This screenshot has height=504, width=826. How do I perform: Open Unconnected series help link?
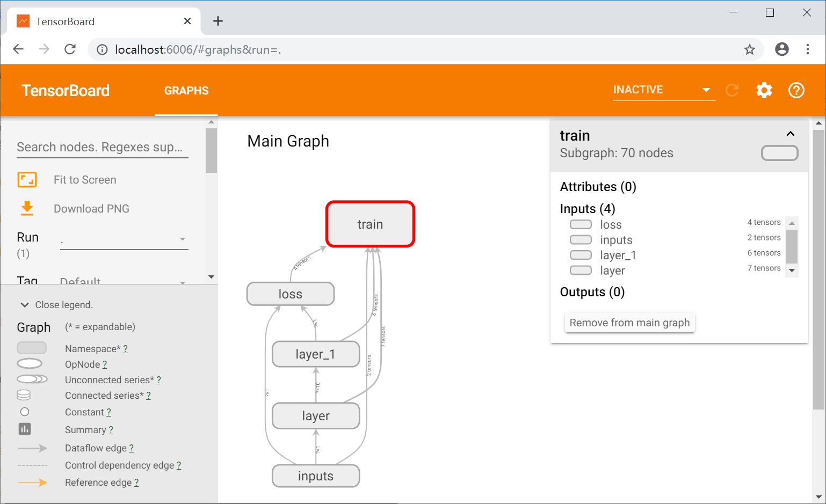pyautogui.click(x=158, y=380)
